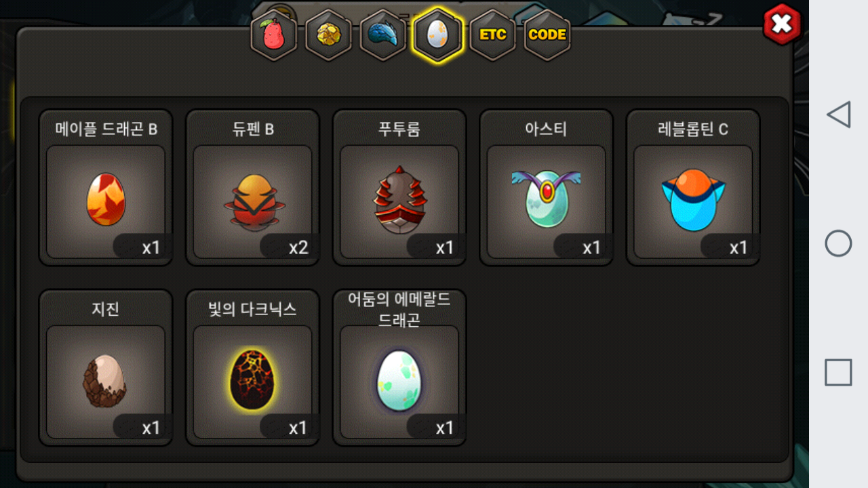
Task: Select the 메이플 드래곤 B egg
Action: tap(106, 188)
